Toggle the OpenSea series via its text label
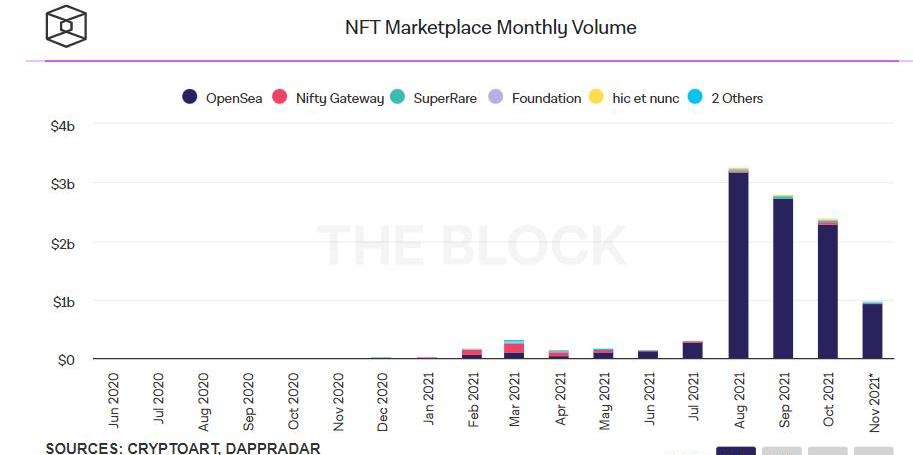The height and width of the screenshot is (455, 913). pyautogui.click(x=234, y=98)
